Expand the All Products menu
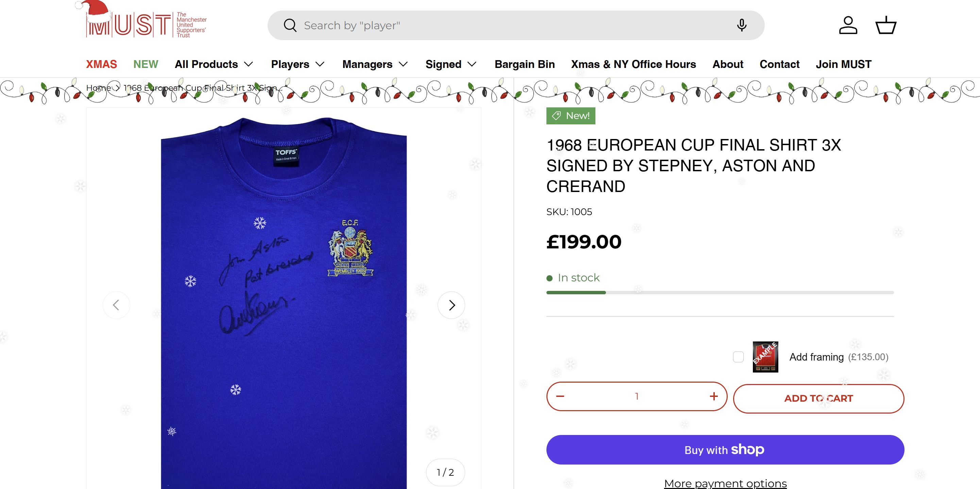The image size is (980, 489). (x=214, y=64)
